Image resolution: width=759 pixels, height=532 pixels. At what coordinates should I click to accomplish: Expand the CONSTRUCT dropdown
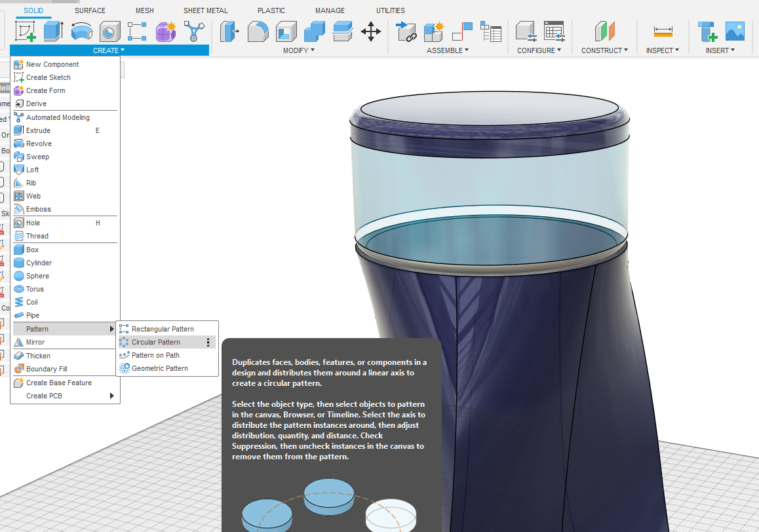pyautogui.click(x=604, y=50)
